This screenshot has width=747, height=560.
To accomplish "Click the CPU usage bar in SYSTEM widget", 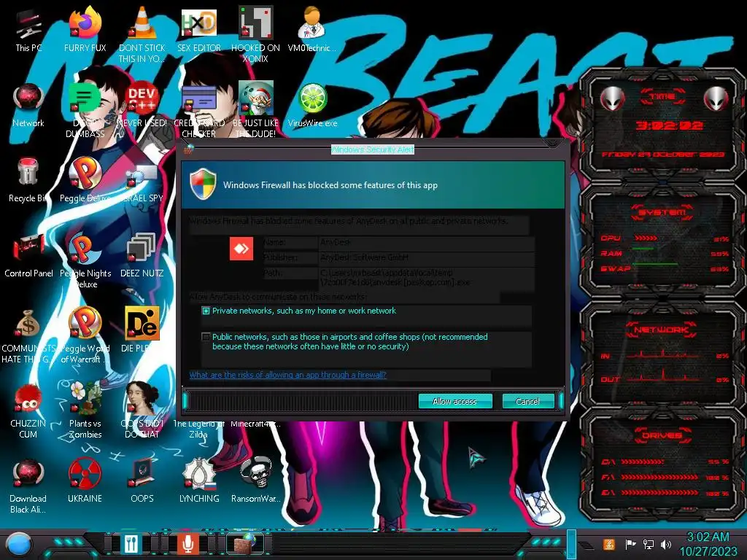I will tap(646, 238).
